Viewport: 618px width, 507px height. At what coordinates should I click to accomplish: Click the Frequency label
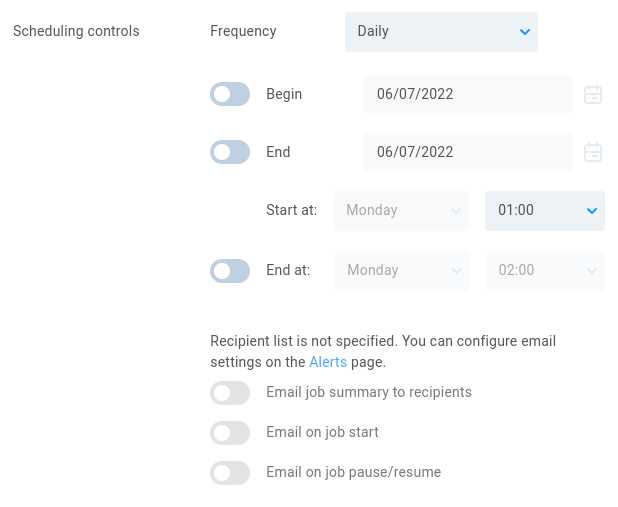pyautogui.click(x=243, y=31)
